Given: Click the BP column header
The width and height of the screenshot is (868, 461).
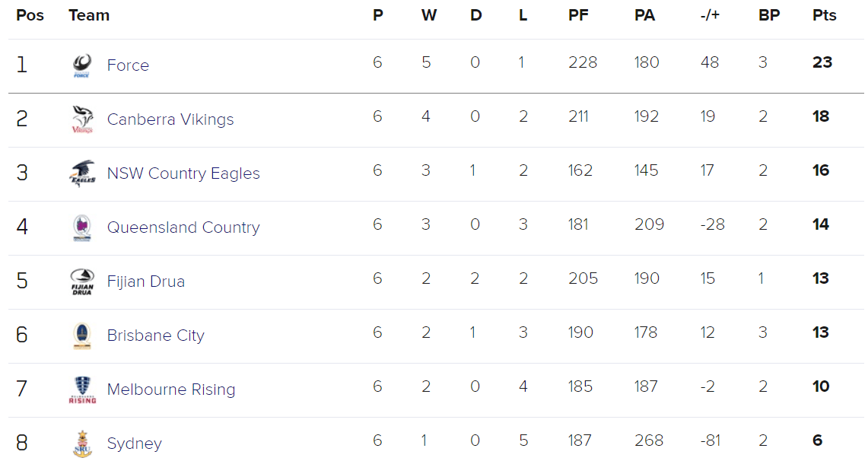Looking at the screenshot, I should [x=769, y=15].
